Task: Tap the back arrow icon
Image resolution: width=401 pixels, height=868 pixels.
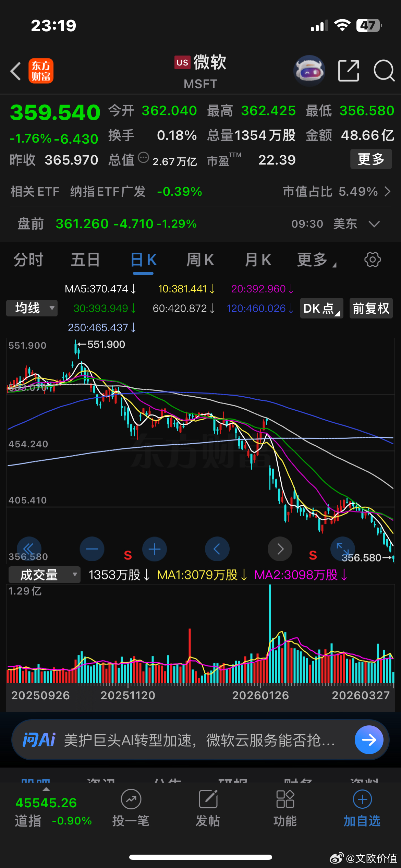Action: click(16, 71)
